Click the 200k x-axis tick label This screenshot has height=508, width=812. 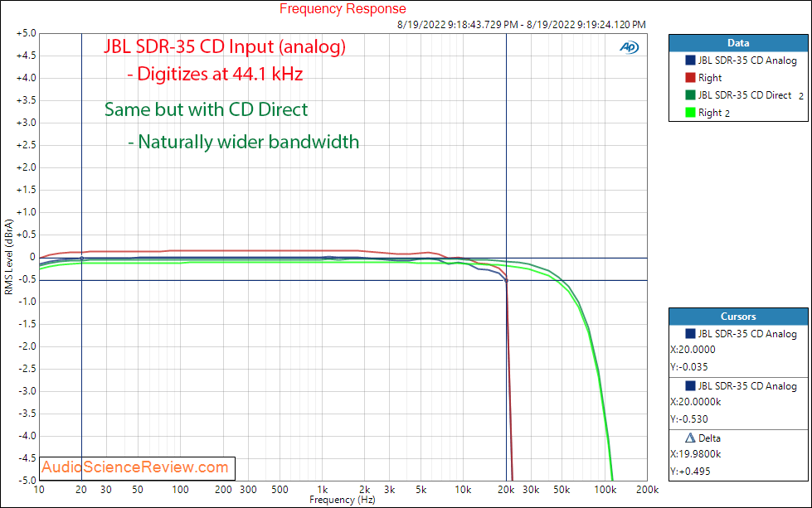647,490
